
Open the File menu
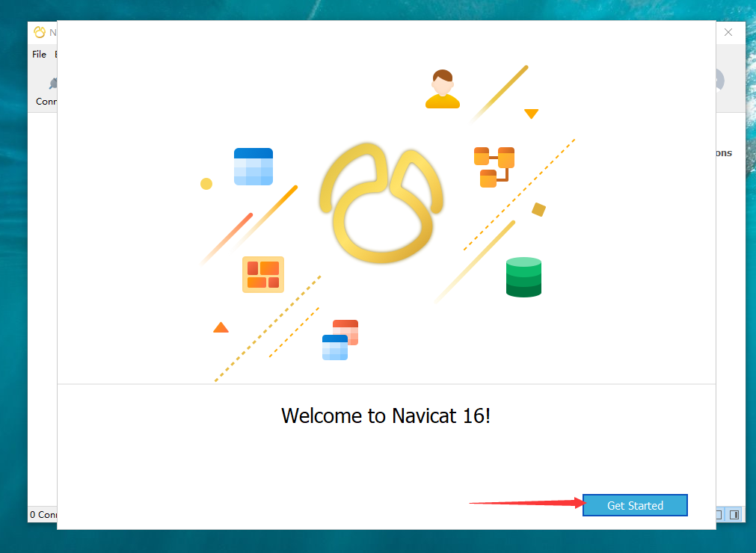pos(39,54)
